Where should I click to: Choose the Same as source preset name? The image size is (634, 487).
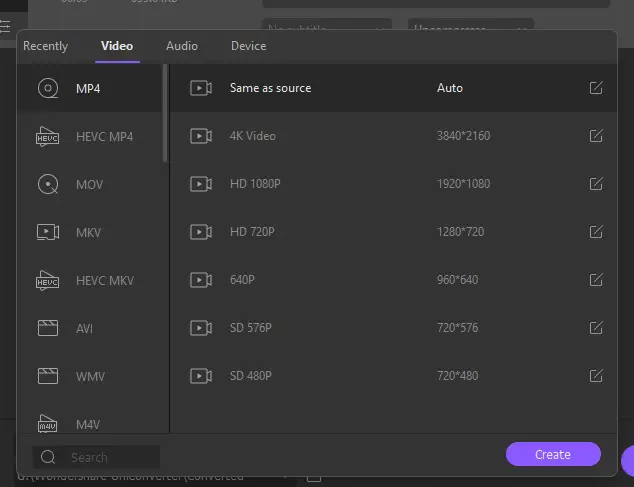tap(271, 88)
